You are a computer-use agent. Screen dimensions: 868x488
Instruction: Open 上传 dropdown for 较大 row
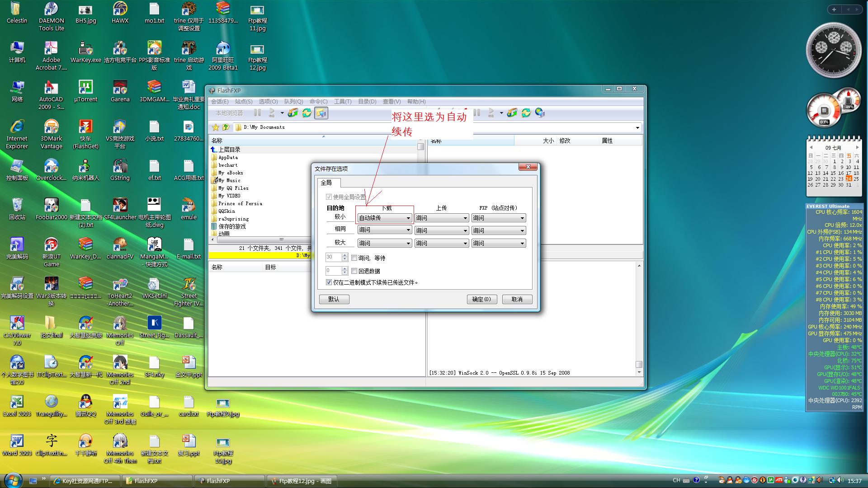[x=441, y=243]
